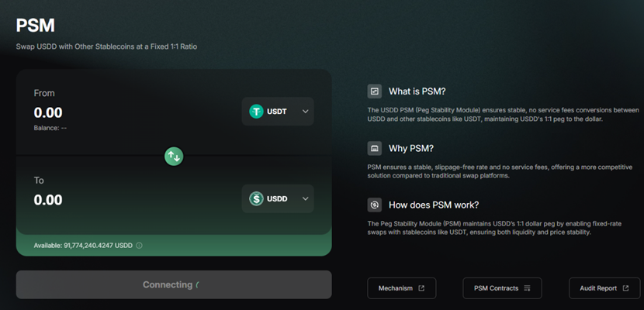
Task: Click the icon beside Why PSM?
Action: [x=375, y=148]
